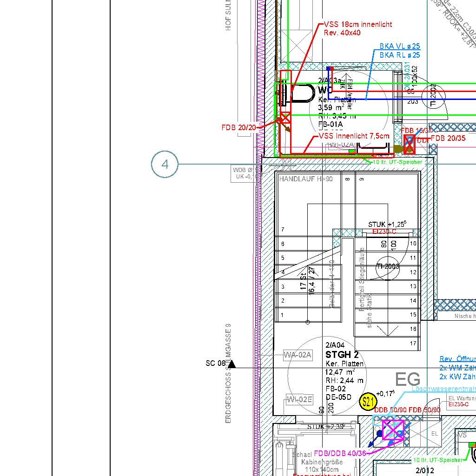Select the TI-2003 door tag circle
476x476 pixels.
coord(388,267)
